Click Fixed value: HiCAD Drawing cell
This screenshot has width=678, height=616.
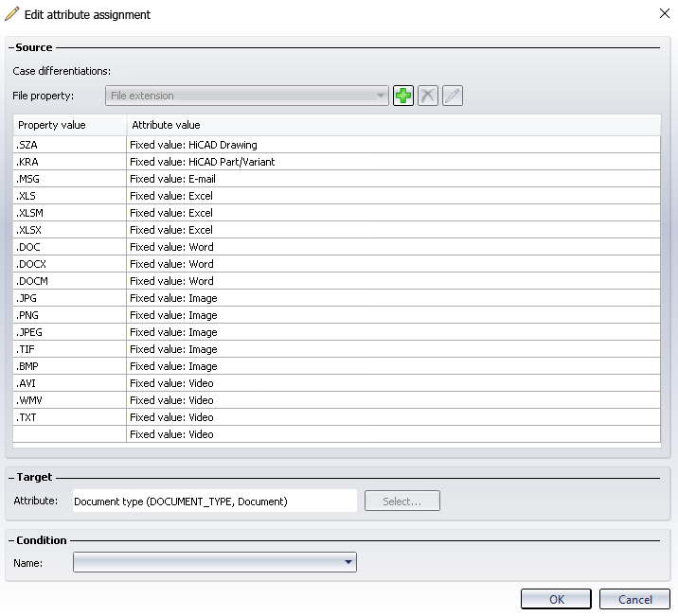click(394, 145)
